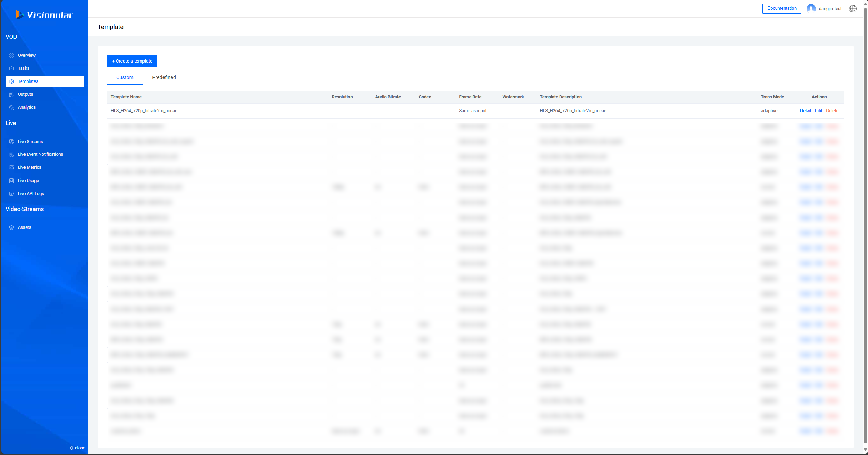The width and height of the screenshot is (868, 455).
Task: Click the Overview sidebar icon
Action: (12, 55)
